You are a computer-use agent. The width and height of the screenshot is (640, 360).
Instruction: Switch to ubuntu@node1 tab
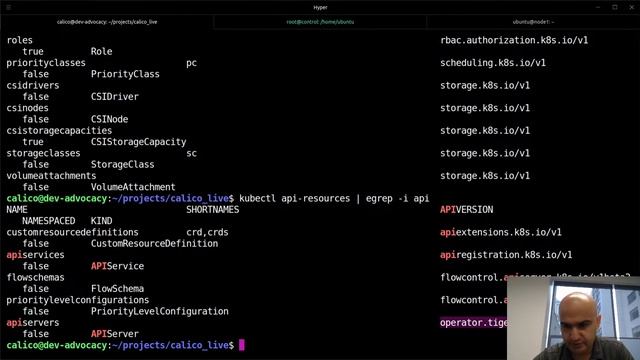533,22
